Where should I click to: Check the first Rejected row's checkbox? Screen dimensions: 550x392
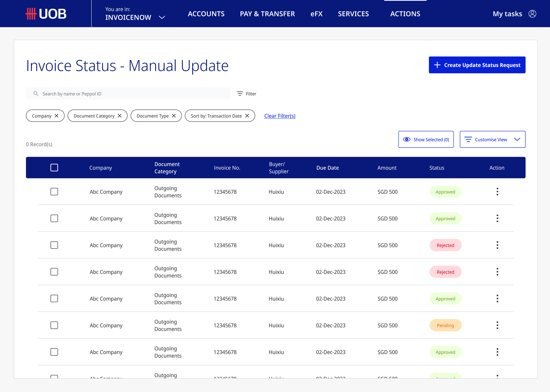coord(54,245)
